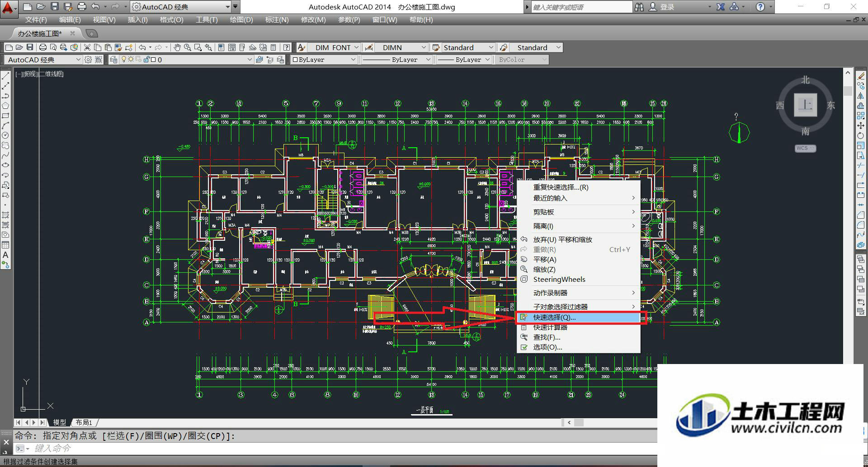Select the Rotate modify tool

click(x=860, y=135)
